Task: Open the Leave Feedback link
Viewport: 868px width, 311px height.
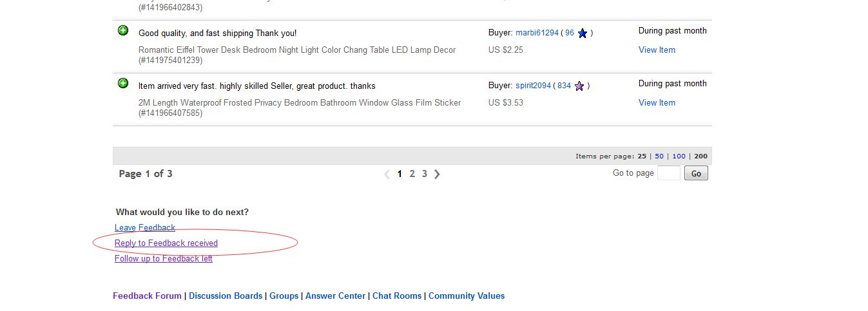Action: coord(145,227)
